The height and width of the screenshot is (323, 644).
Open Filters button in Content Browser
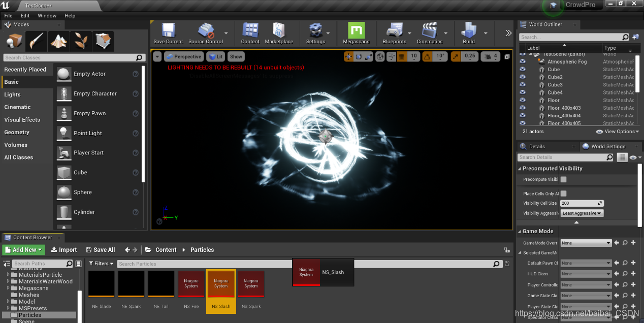pos(101,264)
